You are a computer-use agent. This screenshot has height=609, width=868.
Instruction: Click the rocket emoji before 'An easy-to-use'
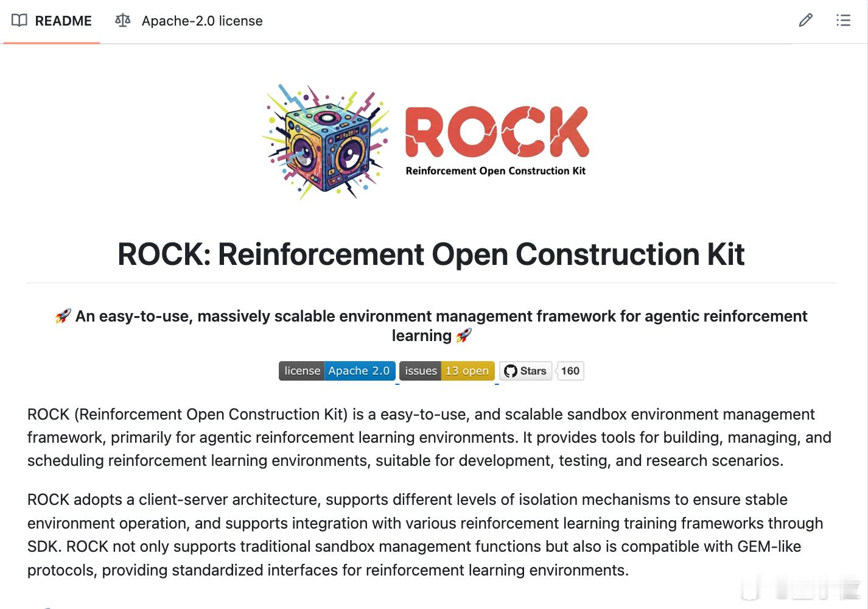click(63, 316)
